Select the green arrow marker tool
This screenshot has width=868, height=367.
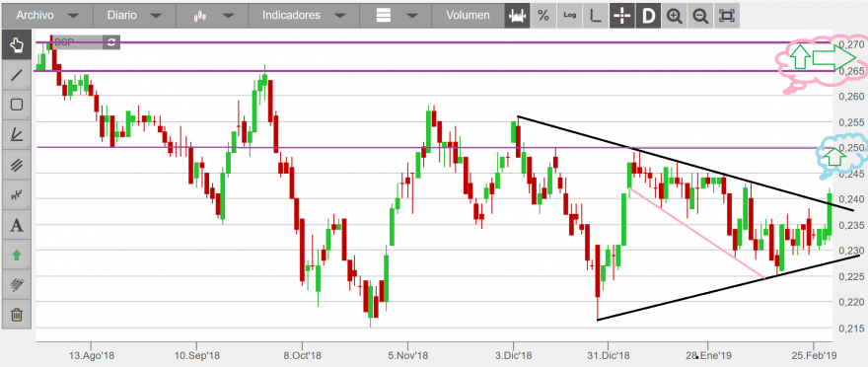click(17, 256)
